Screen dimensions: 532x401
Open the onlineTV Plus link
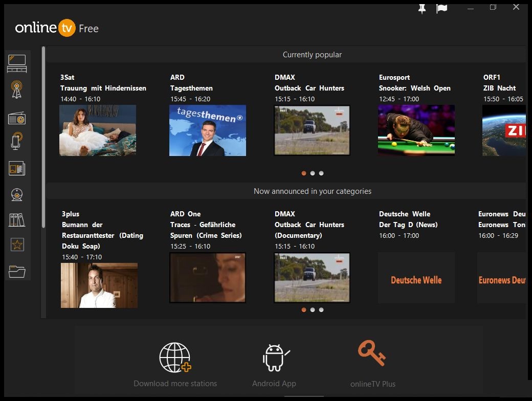click(x=373, y=384)
